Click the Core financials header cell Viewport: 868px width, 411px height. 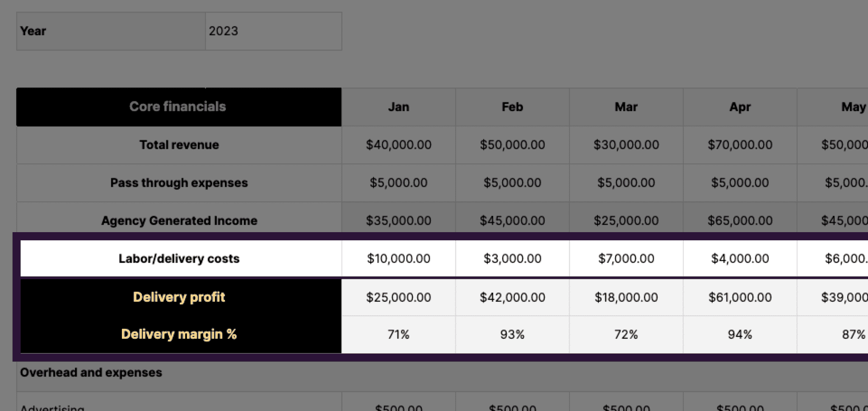(178, 107)
